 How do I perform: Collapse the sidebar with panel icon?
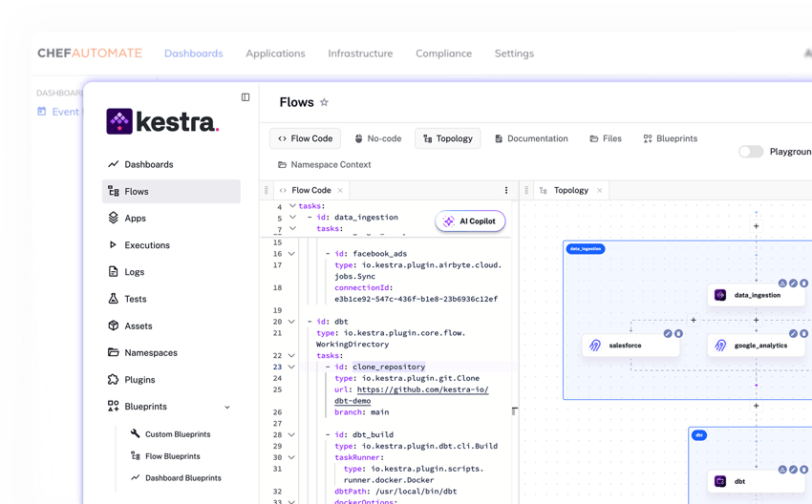(246, 97)
